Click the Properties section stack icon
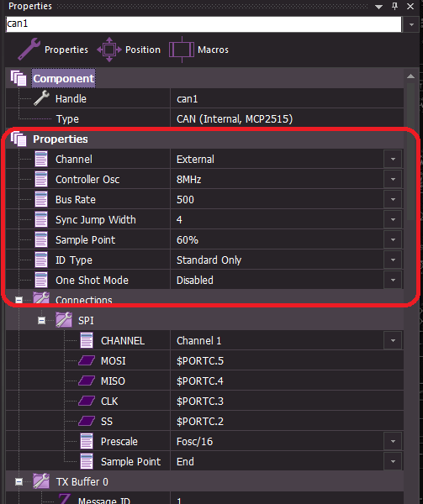Viewport: 423px width, 504px height. pos(19,139)
